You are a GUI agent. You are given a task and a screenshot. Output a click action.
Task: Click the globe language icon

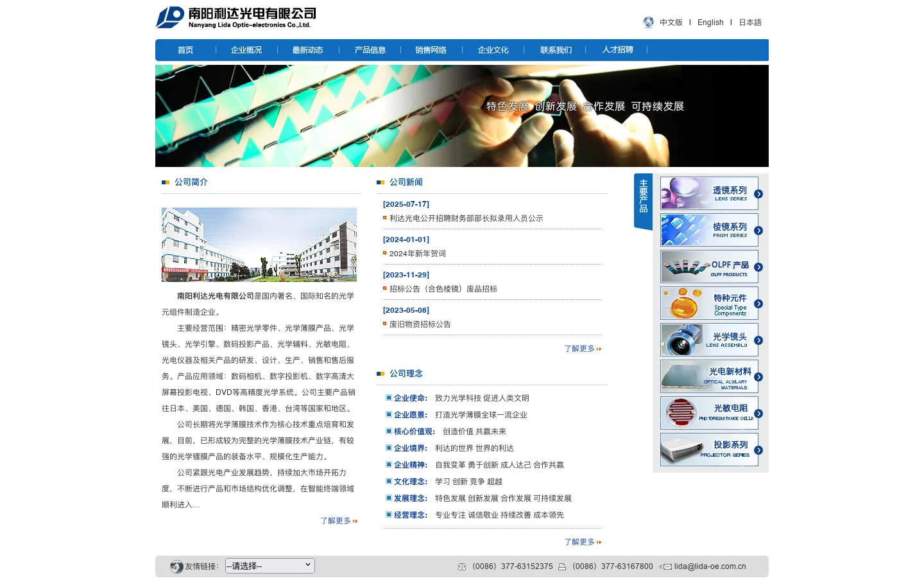[x=648, y=22]
